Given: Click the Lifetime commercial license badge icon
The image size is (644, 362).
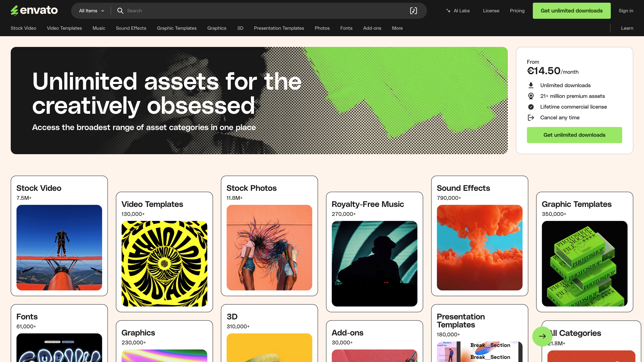Looking at the screenshot, I should 531,107.
